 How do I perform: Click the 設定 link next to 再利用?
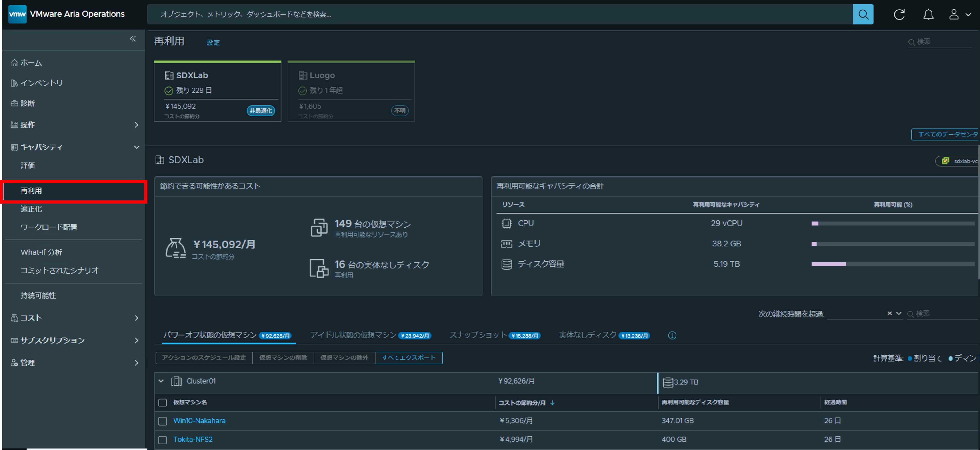213,43
